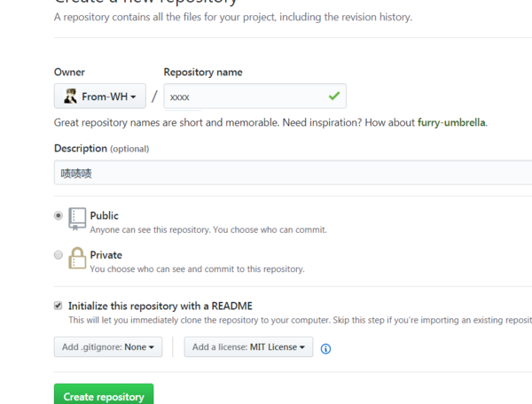The height and width of the screenshot is (404, 532).
Task: Open the Add .gitignore dropdown
Action: (x=107, y=347)
